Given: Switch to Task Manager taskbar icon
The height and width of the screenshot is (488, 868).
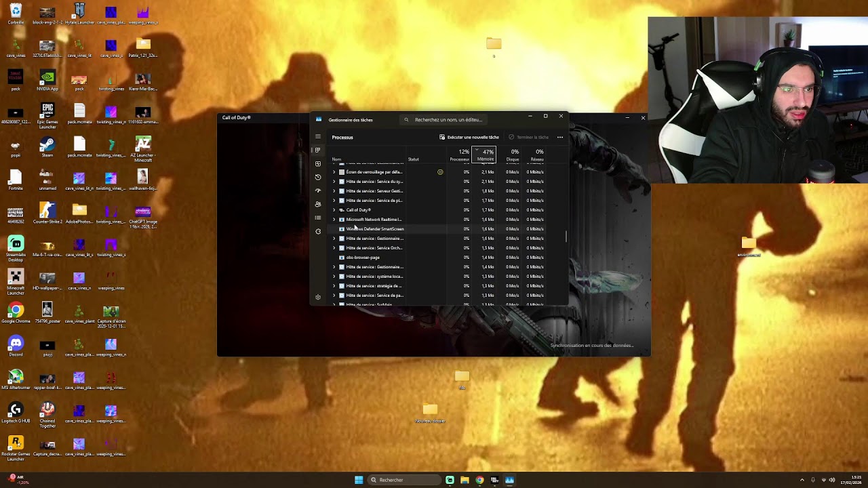Looking at the screenshot, I should [x=509, y=480].
